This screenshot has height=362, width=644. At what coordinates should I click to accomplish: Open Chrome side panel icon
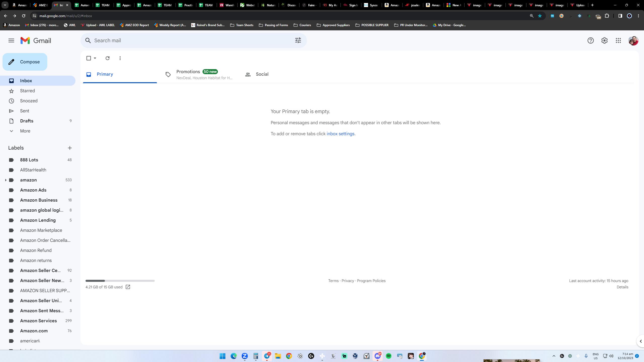click(x=620, y=16)
